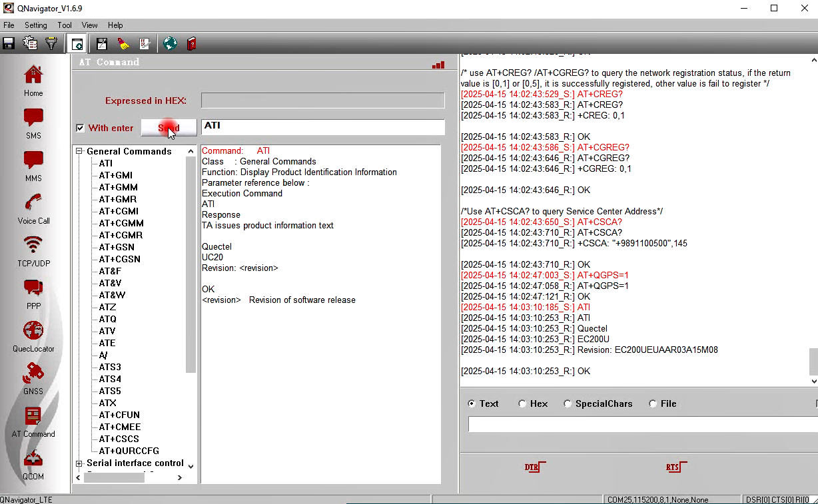The image size is (818, 504).
Task: Open the SMS sidebar panel
Action: (x=33, y=124)
